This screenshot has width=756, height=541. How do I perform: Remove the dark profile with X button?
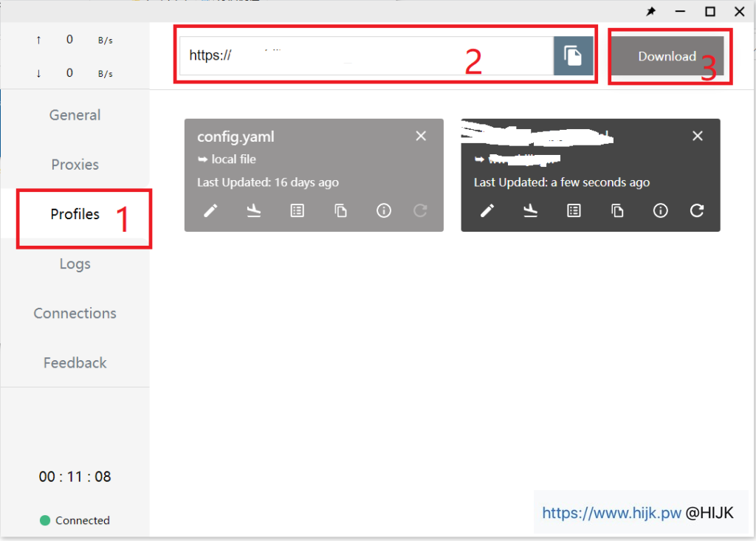point(698,136)
